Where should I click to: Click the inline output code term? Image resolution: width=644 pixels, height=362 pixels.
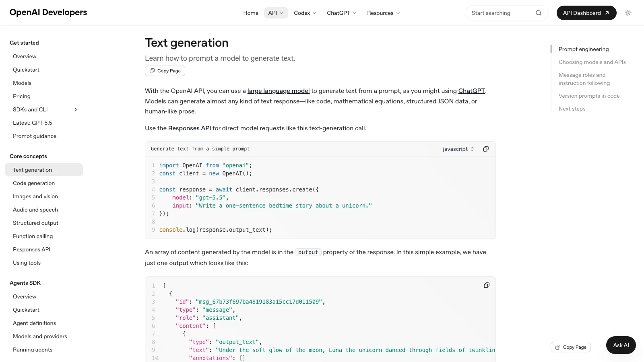[308, 252]
